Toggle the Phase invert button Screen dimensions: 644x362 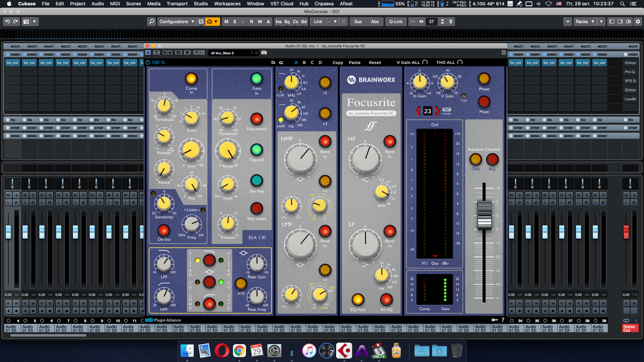[x=484, y=79]
